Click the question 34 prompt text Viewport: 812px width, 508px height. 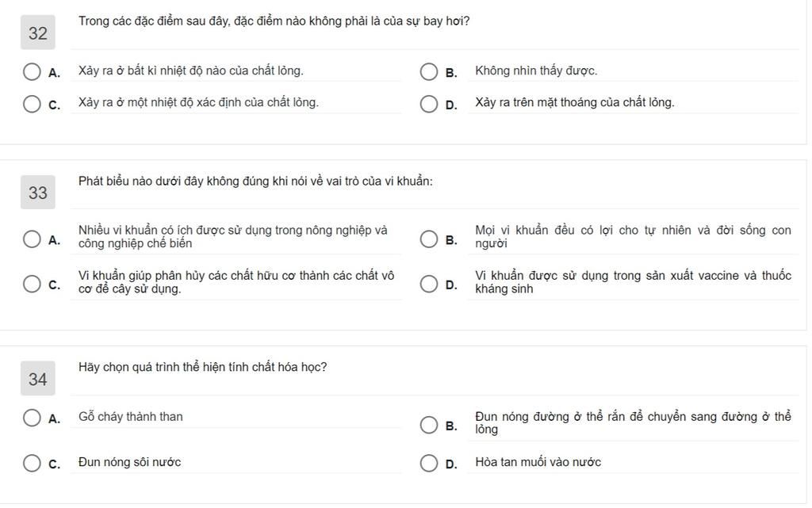[x=202, y=367]
